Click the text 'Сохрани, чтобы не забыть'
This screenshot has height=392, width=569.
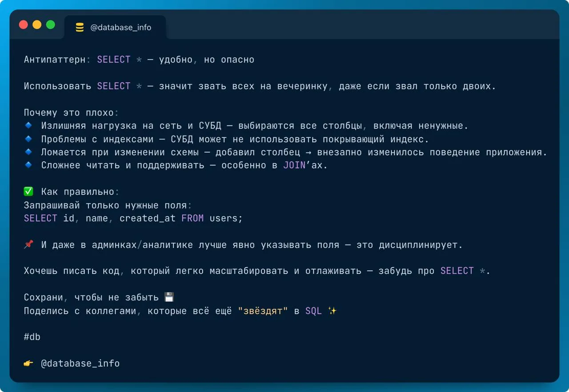click(x=91, y=297)
